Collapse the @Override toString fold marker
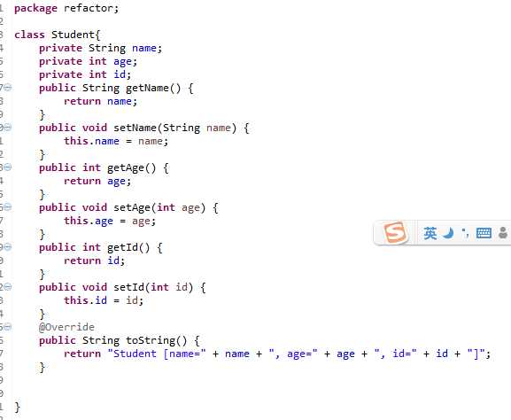The image size is (511, 420). coord(8,327)
